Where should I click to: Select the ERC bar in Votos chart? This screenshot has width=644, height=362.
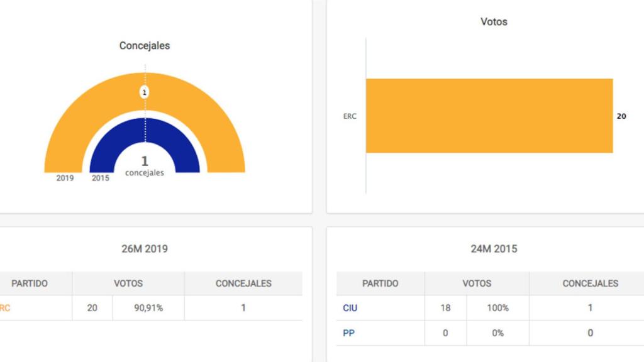click(x=489, y=115)
